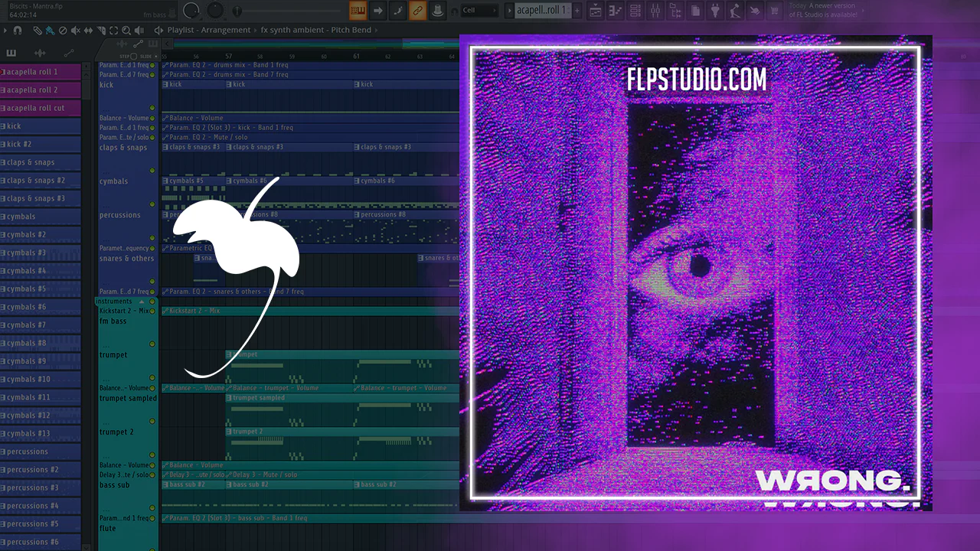Adjust the master volume knob
Viewport: 980px width, 551px height.
coord(192,10)
